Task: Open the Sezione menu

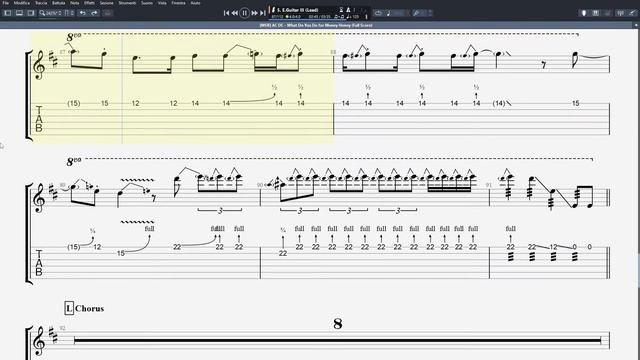Action: pos(107,3)
